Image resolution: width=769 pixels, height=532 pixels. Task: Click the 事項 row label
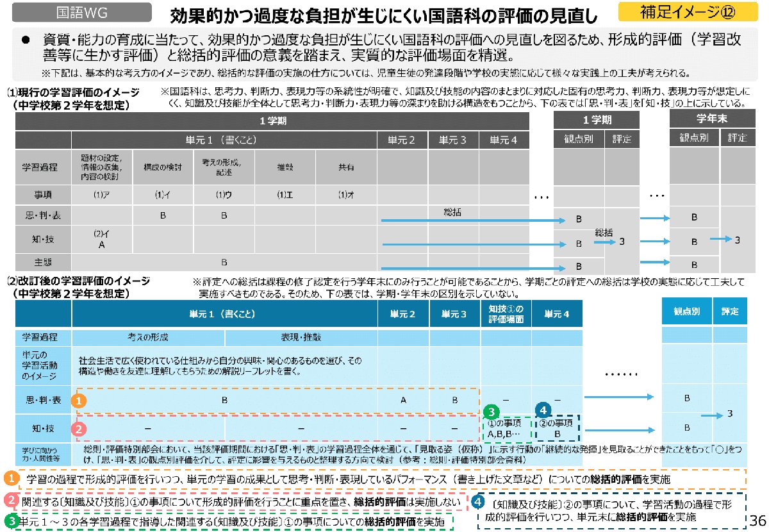(43, 195)
